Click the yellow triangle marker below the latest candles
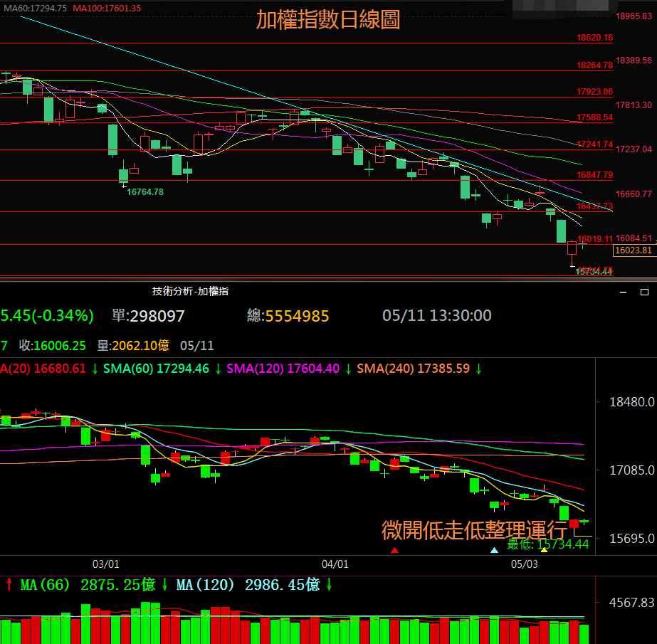Image resolution: width=657 pixels, height=644 pixels. pyautogui.click(x=545, y=550)
